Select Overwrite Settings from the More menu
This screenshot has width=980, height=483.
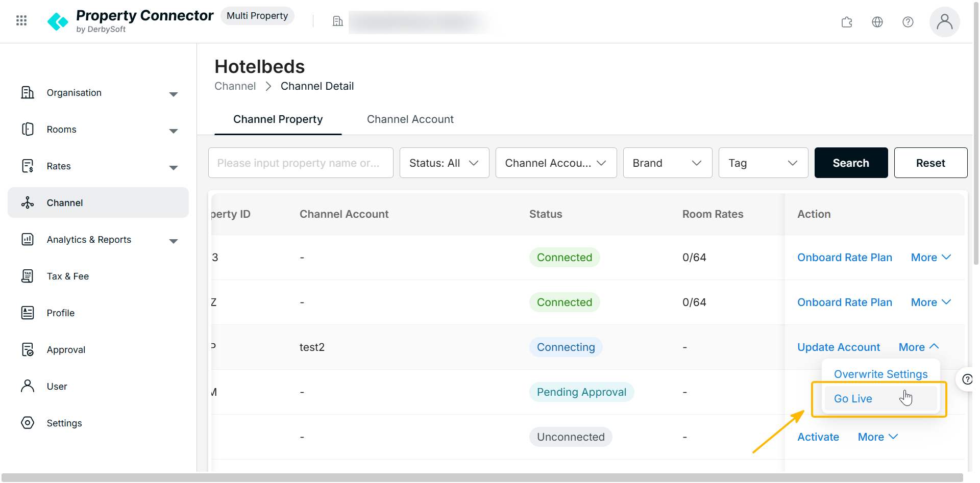click(x=880, y=374)
